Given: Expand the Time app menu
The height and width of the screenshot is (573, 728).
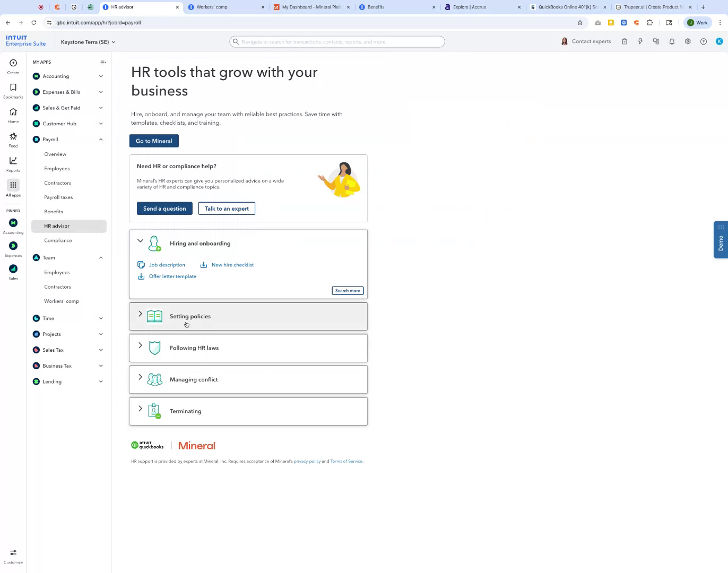Looking at the screenshot, I should pyautogui.click(x=101, y=318).
